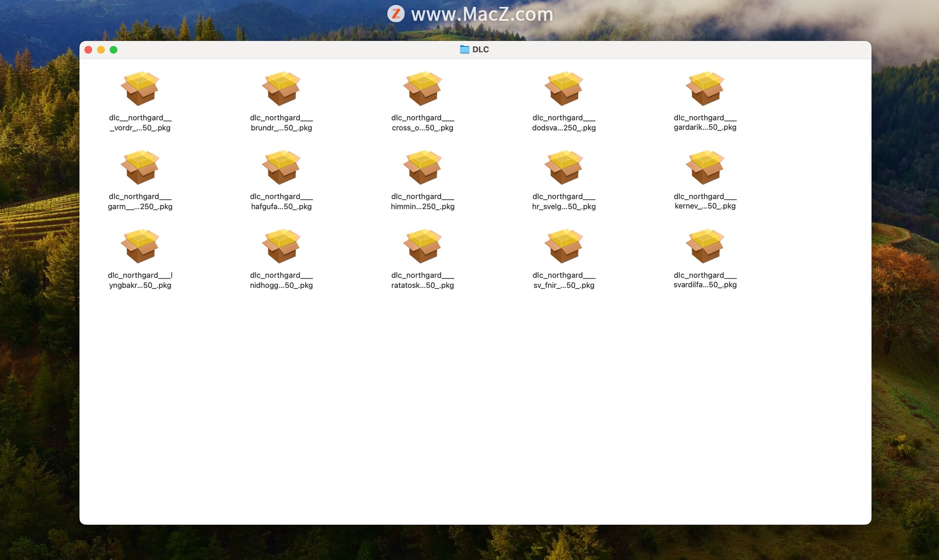
Task: Maximize the DLC window with green button
Action: click(113, 50)
